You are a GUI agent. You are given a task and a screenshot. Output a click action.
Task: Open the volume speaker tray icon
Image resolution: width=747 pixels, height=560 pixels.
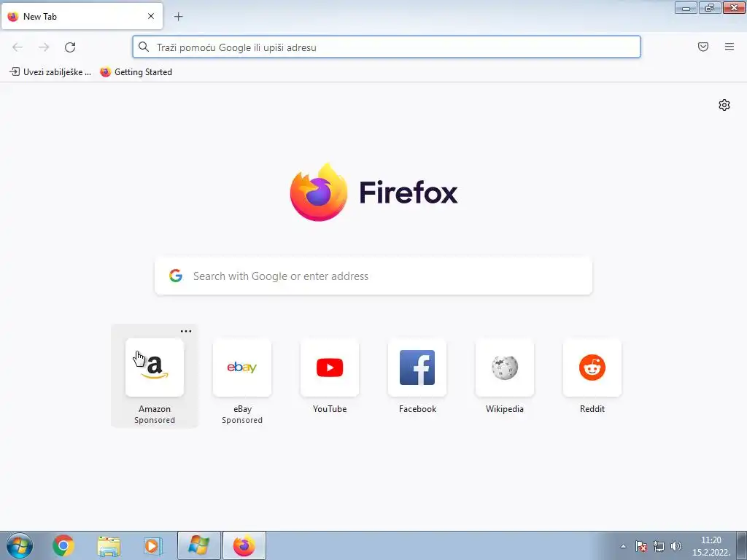676,546
